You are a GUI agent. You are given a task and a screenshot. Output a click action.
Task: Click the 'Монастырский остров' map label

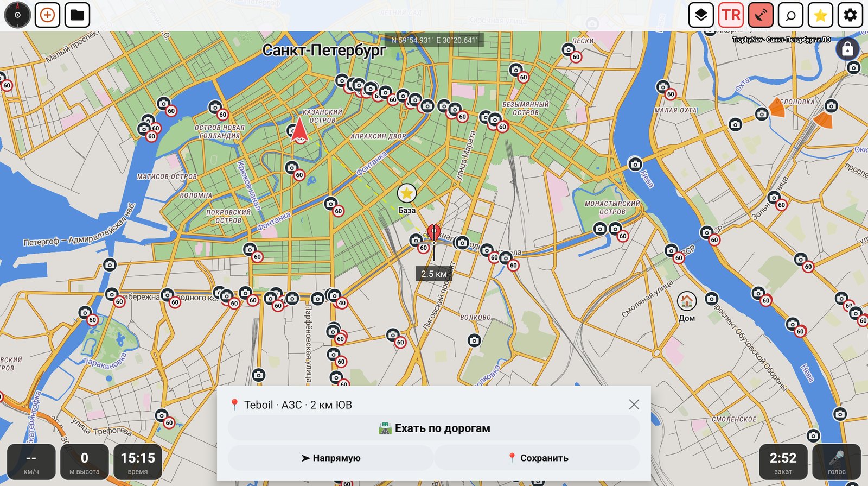point(612,207)
